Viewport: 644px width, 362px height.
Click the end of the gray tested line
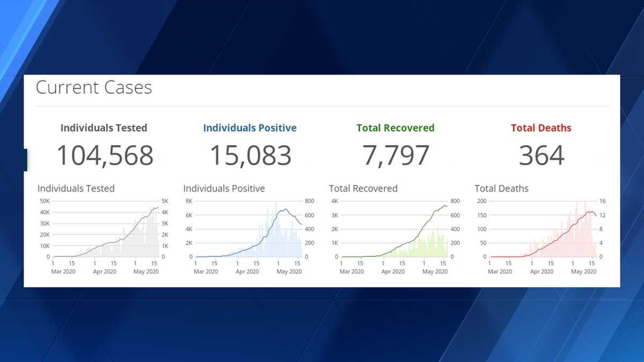click(158, 208)
